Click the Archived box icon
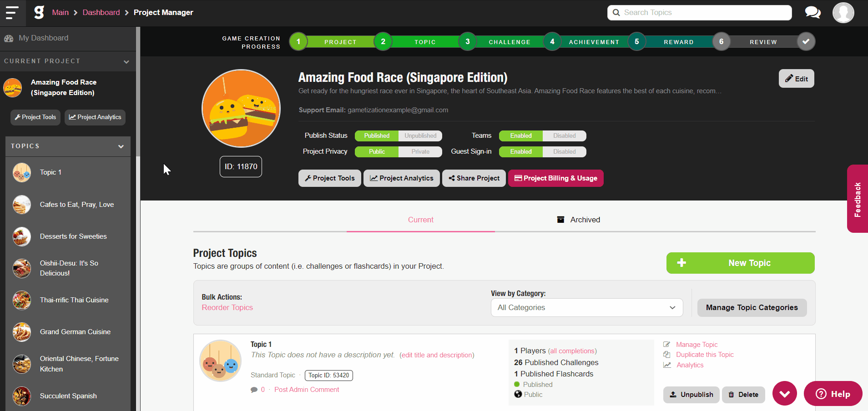Image resolution: width=868 pixels, height=411 pixels. click(561, 220)
